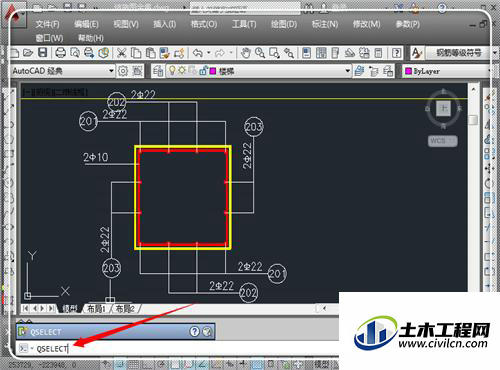
Task: Cut selection with the scissors icon
Action: (x=121, y=53)
